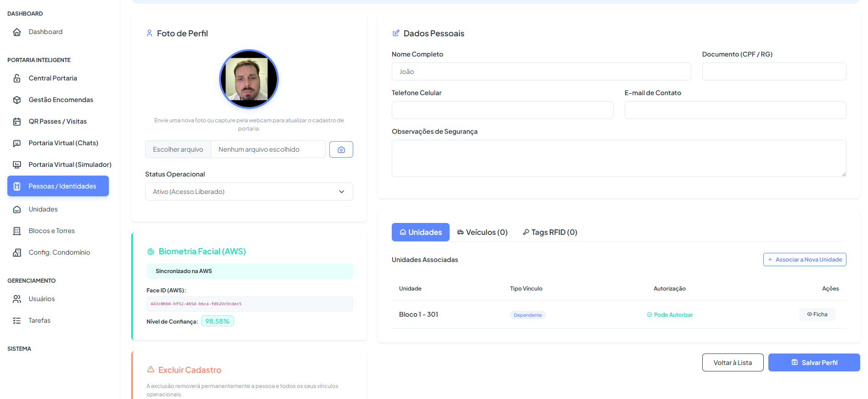Open Portaria Virtual (Chats) chat icon

pos(17,143)
